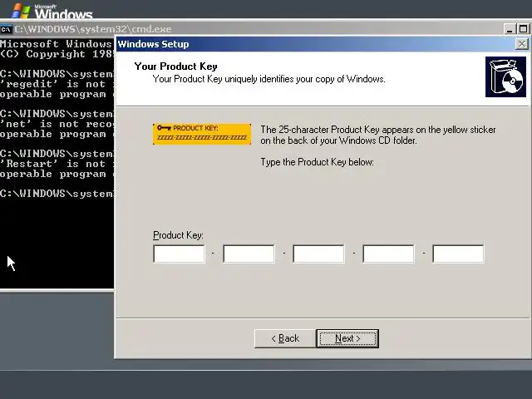This screenshot has width=532, height=399.
Task: Click the 'net' is not recognized line in cmd
Action: (x=57, y=124)
